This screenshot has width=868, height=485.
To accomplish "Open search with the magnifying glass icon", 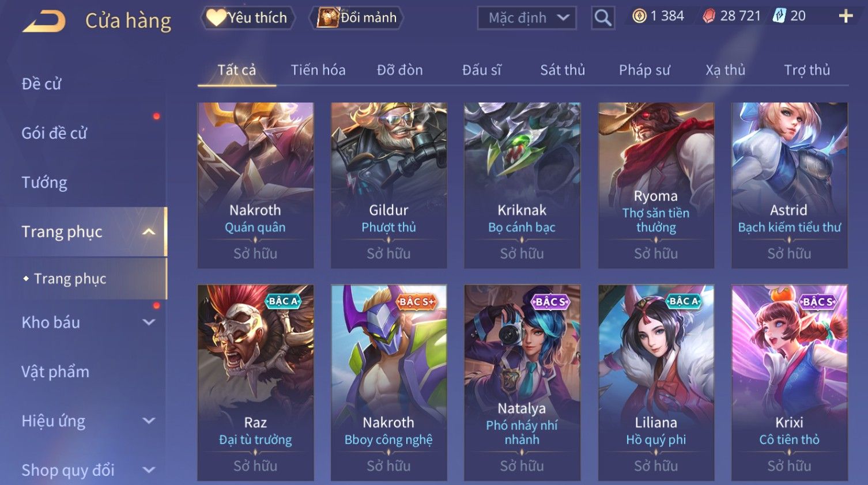I will (x=603, y=18).
